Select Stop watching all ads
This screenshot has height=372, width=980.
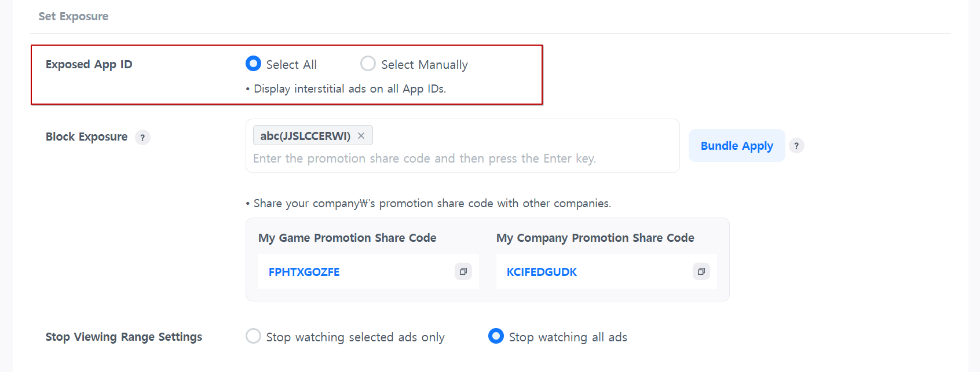(496, 336)
